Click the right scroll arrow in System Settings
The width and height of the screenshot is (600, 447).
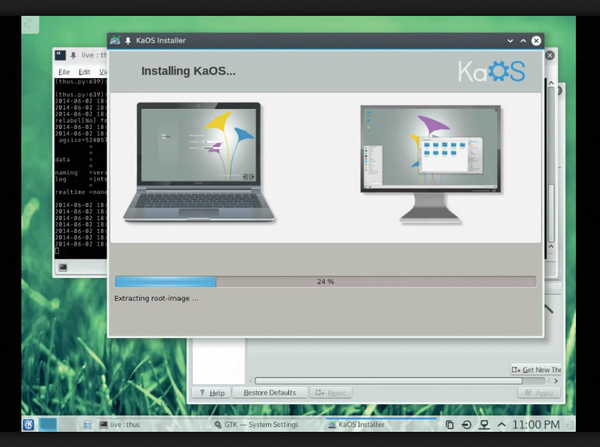point(556,381)
